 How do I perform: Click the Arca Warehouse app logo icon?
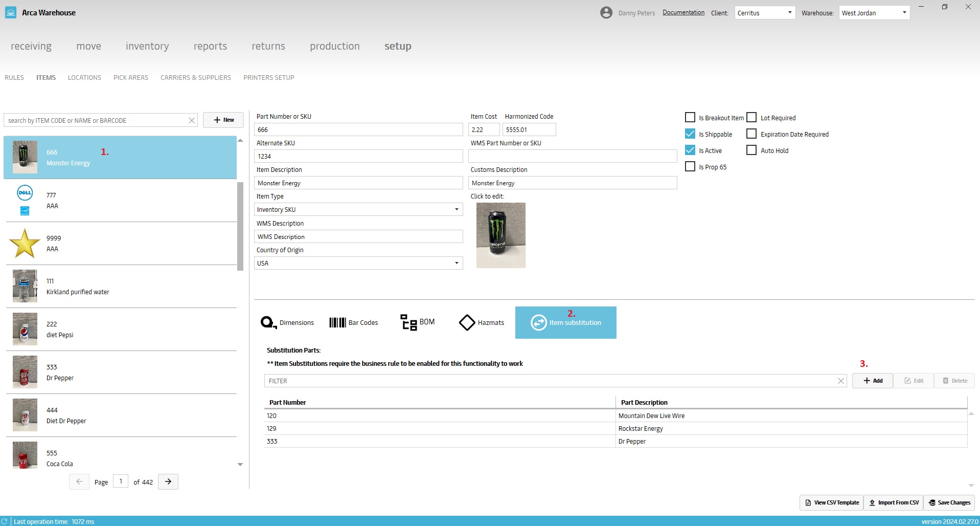[11, 13]
